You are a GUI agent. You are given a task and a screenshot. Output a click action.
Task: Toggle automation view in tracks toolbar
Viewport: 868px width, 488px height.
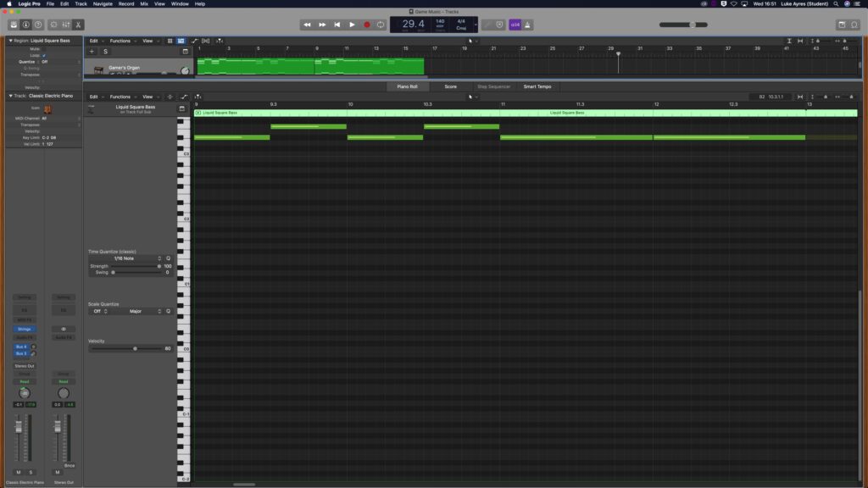coord(194,41)
